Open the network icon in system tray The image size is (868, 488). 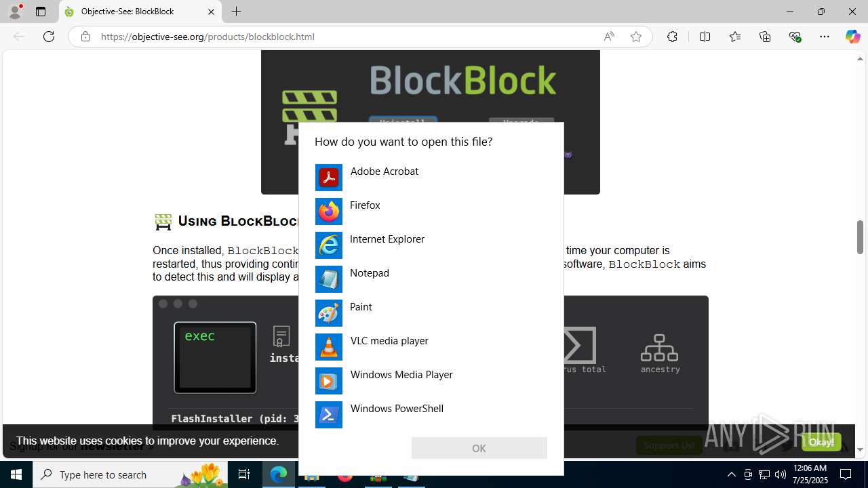click(764, 474)
